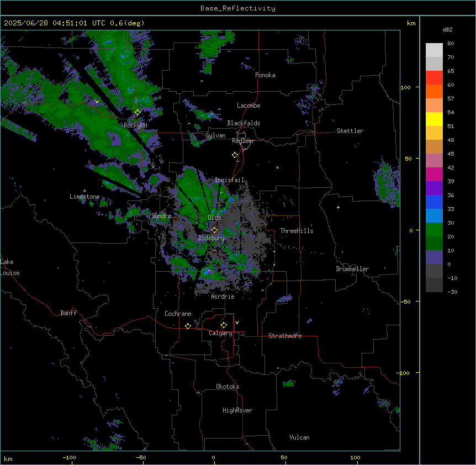Click the yellow V marker beside Calgary diamond
Screen dimensions: 476x465
[x=237, y=323]
